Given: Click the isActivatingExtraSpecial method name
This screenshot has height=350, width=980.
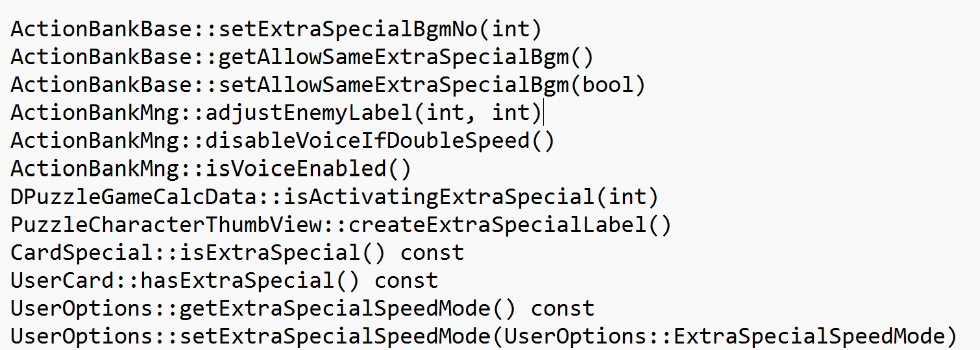Looking at the screenshot, I should [x=437, y=196].
